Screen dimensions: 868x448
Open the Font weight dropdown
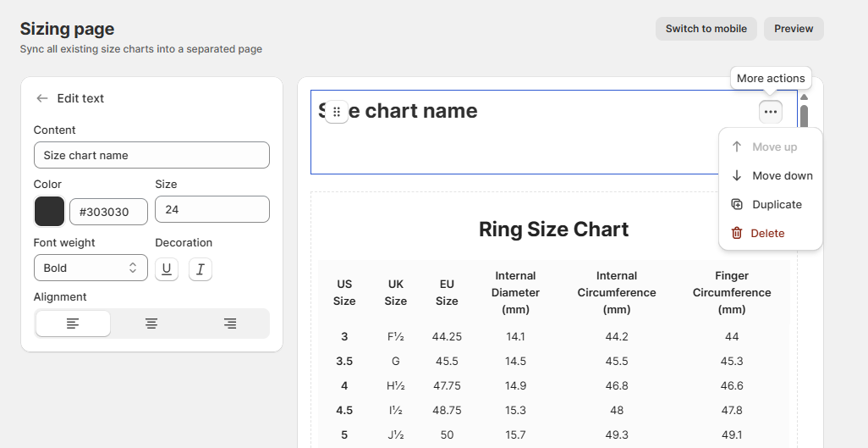[91, 268]
